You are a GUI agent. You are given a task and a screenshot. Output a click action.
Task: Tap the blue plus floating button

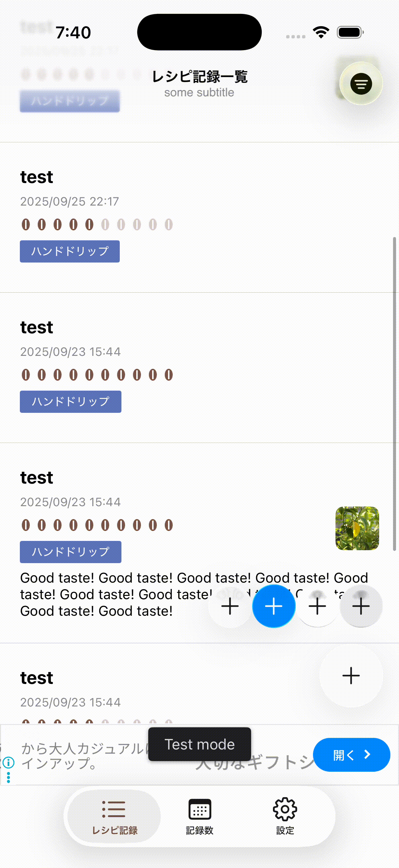[274, 606]
